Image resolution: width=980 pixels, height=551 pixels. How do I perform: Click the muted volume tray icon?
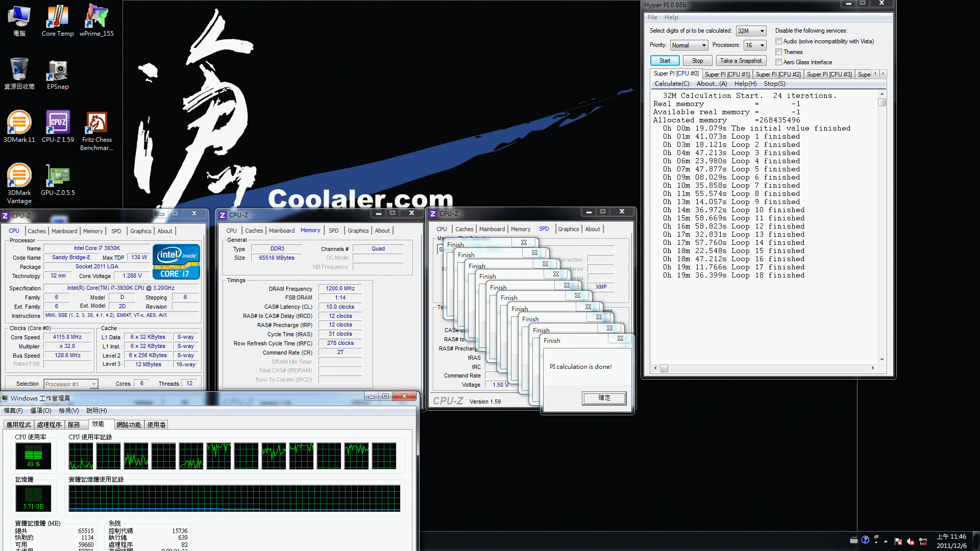pyautogui.click(x=911, y=541)
